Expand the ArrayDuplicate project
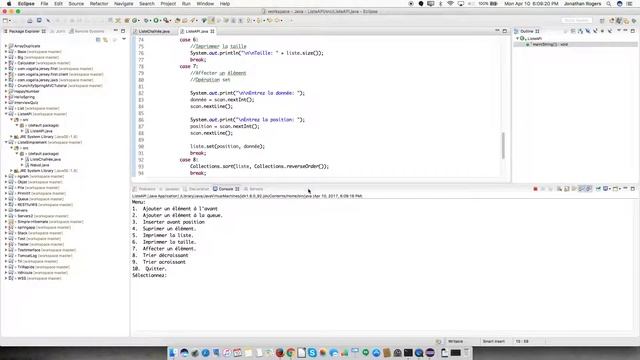The image size is (640, 360). tap(6, 46)
